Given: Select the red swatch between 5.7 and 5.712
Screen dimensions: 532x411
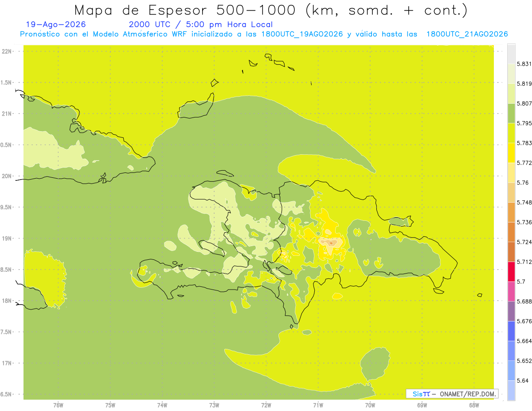Looking at the screenshot, I should 511,272.
